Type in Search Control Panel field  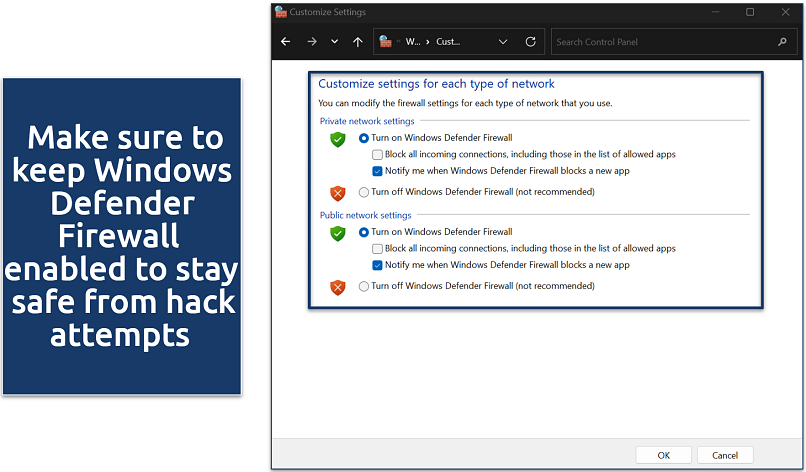tap(660, 42)
